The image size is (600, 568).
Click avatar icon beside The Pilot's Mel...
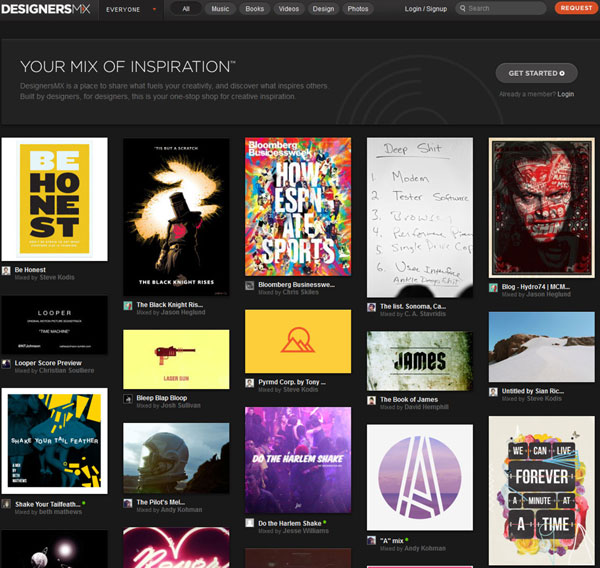point(128,503)
